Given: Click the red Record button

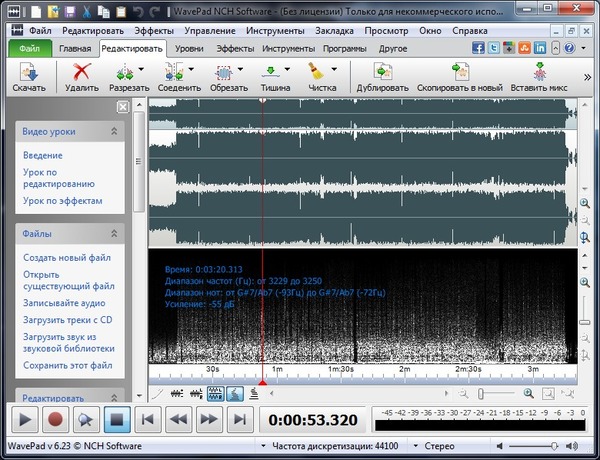Looking at the screenshot, I should pos(55,420).
